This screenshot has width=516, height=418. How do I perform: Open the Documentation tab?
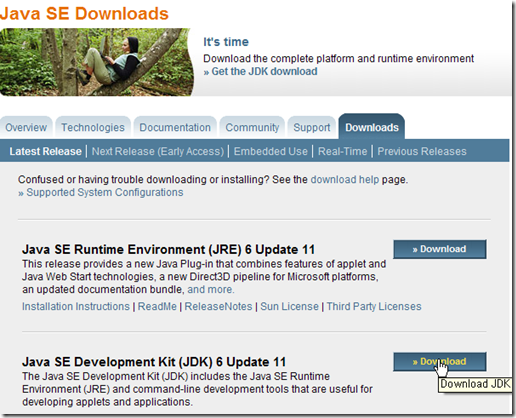click(x=175, y=127)
